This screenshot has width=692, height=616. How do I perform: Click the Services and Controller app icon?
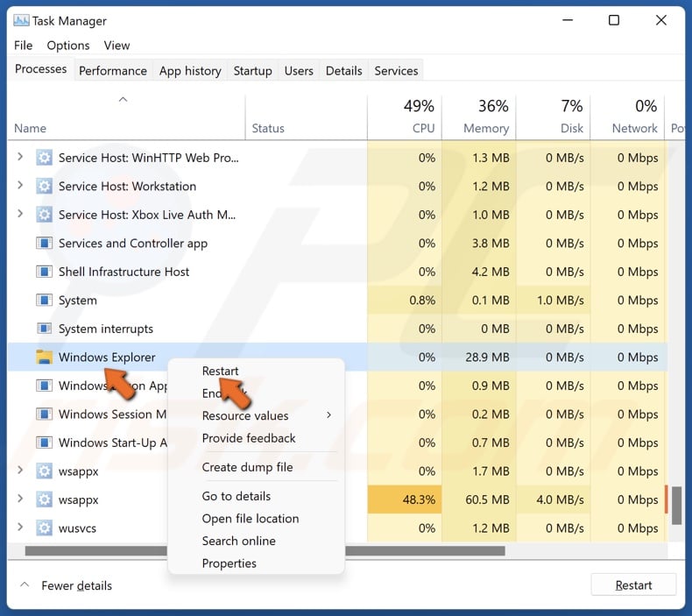(x=44, y=243)
